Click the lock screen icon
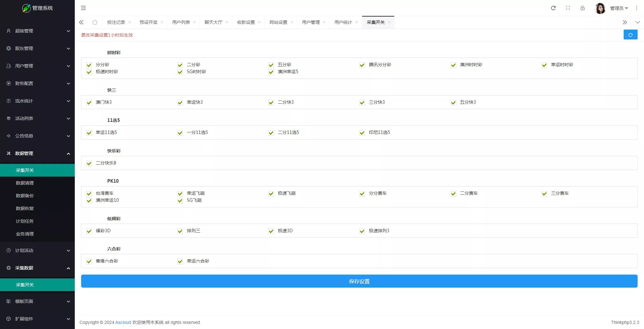644x329 pixels. [x=583, y=8]
